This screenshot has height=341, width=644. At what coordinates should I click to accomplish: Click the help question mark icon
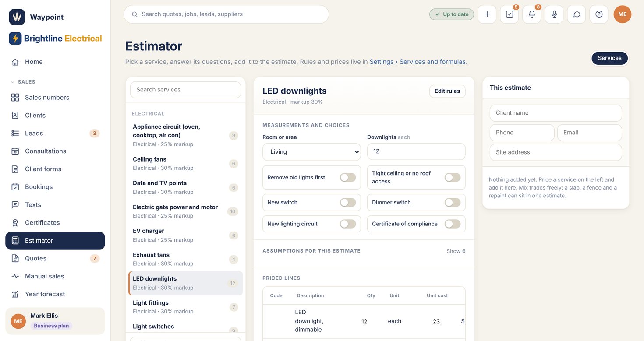[599, 14]
